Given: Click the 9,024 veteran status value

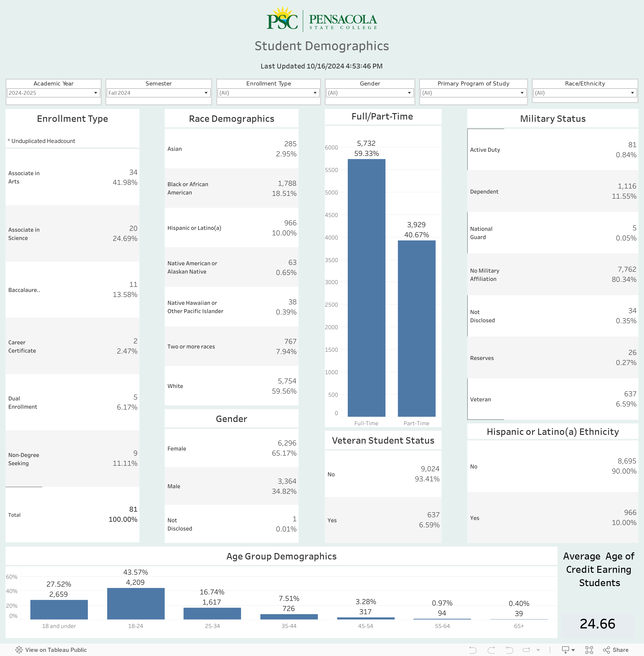Looking at the screenshot, I should (x=430, y=469).
